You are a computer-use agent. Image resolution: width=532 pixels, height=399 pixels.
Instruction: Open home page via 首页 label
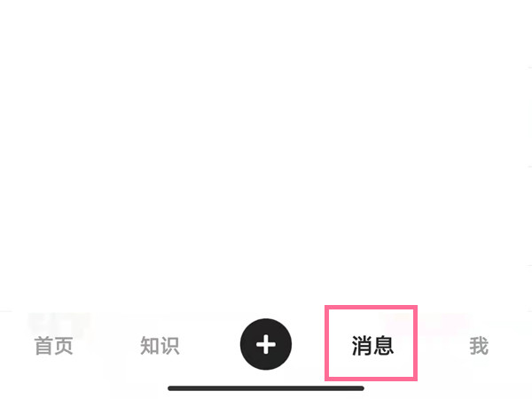coord(53,346)
